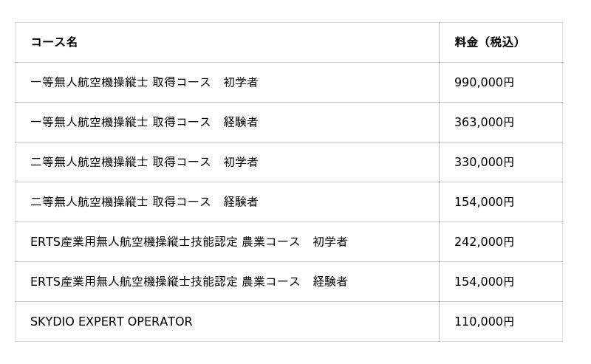591x364 pixels.
Task: Select the SKYDIO EXPERT OPERATOR course name
Action: coord(111,322)
